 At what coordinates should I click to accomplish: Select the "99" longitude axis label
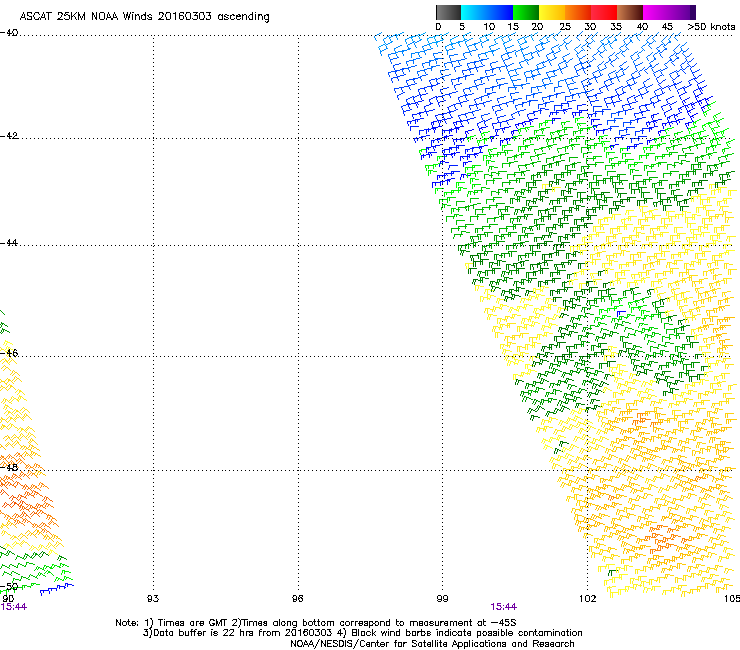442,599
